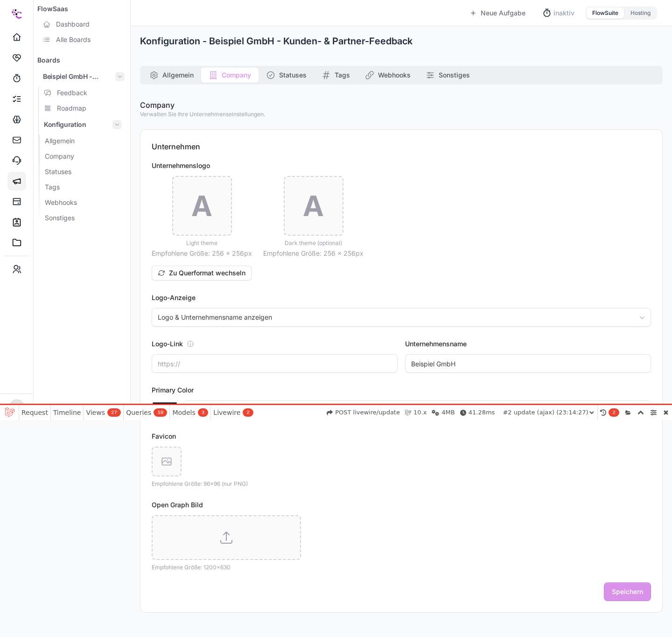Image resolution: width=672 pixels, height=637 pixels.
Task: Collapse the Beispiel GmbH board chevron
Action: [x=120, y=77]
